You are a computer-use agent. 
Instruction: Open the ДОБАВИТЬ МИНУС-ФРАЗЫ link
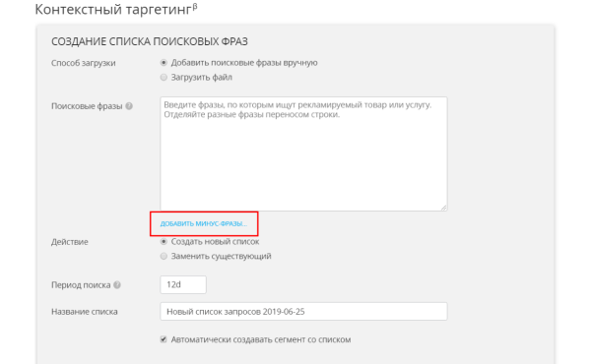point(204,223)
